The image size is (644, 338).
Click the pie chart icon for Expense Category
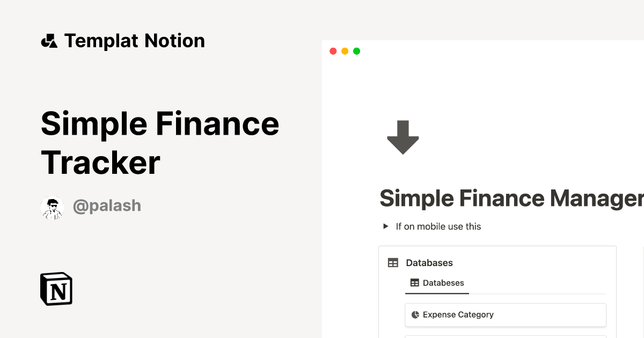pyautogui.click(x=415, y=314)
